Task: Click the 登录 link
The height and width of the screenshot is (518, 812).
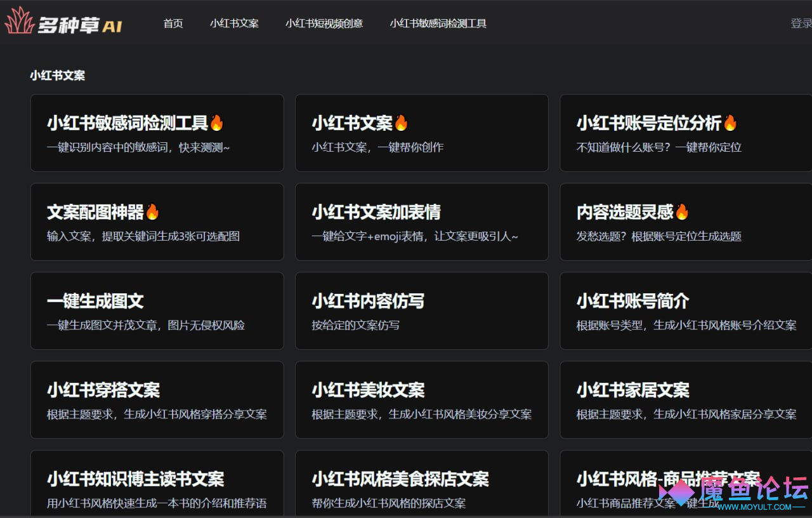Action: 801,23
